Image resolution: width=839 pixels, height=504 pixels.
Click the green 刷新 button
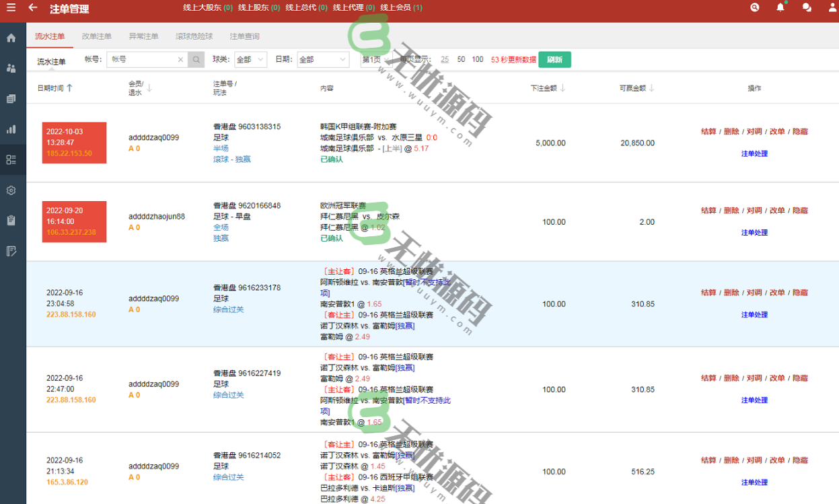(x=554, y=59)
